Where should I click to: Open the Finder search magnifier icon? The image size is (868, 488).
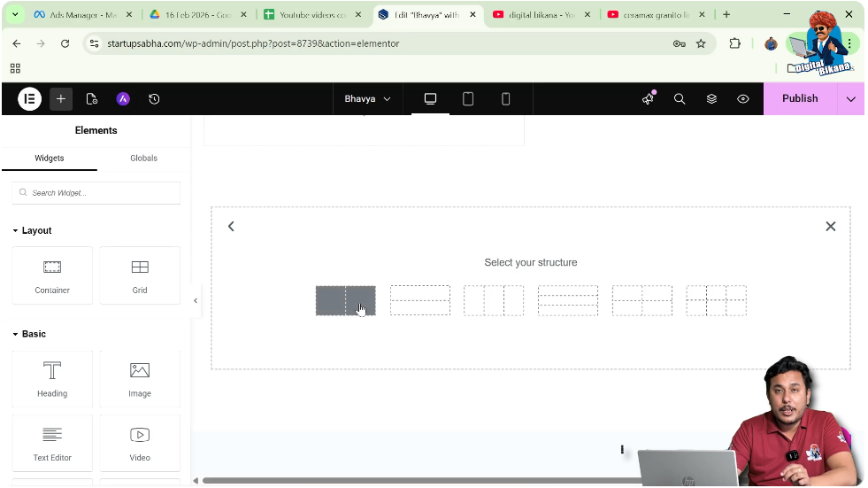[x=680, y=98]
